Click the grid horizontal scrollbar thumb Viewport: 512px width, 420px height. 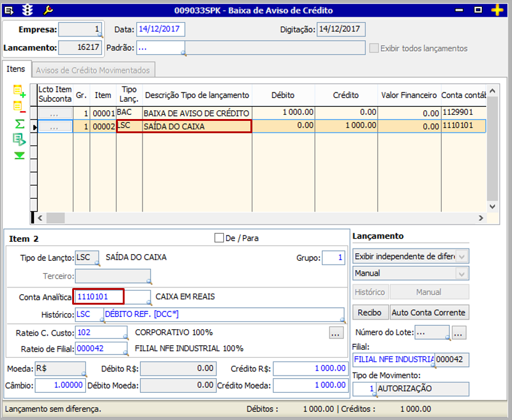[x=56, y=218]
